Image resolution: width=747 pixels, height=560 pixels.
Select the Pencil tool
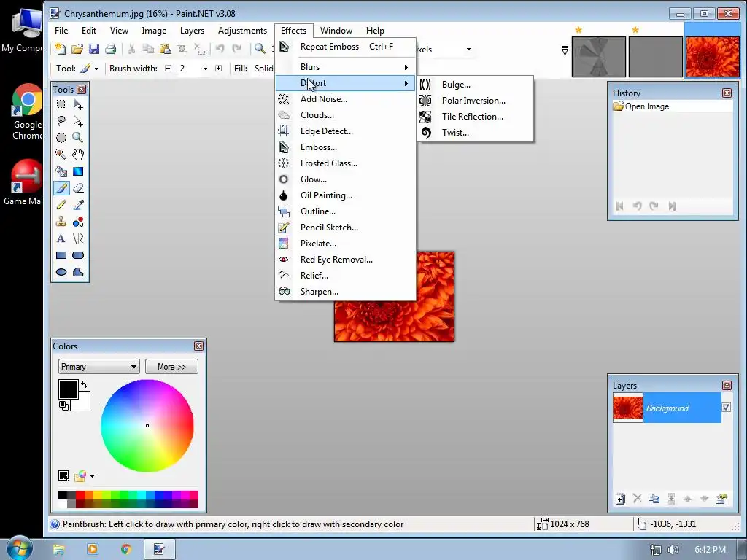[61, 205]
